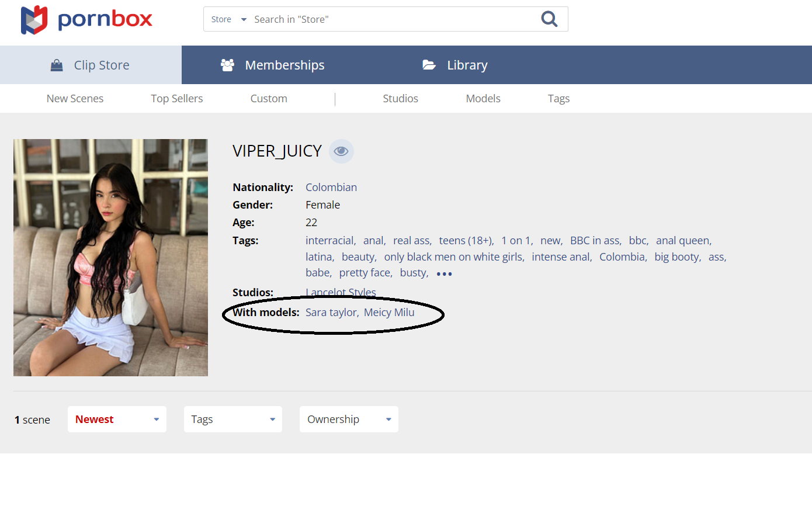This screenshot has width=812, height=513.
Task: Click the site logo icon
Action: click(x=34, y=20)
